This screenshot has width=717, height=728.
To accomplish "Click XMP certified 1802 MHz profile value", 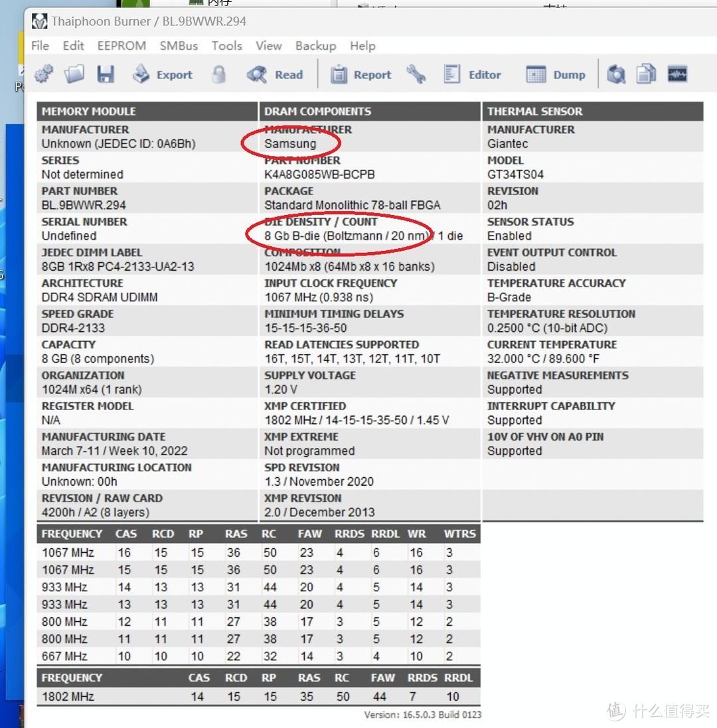I will (x=357, y=420).
